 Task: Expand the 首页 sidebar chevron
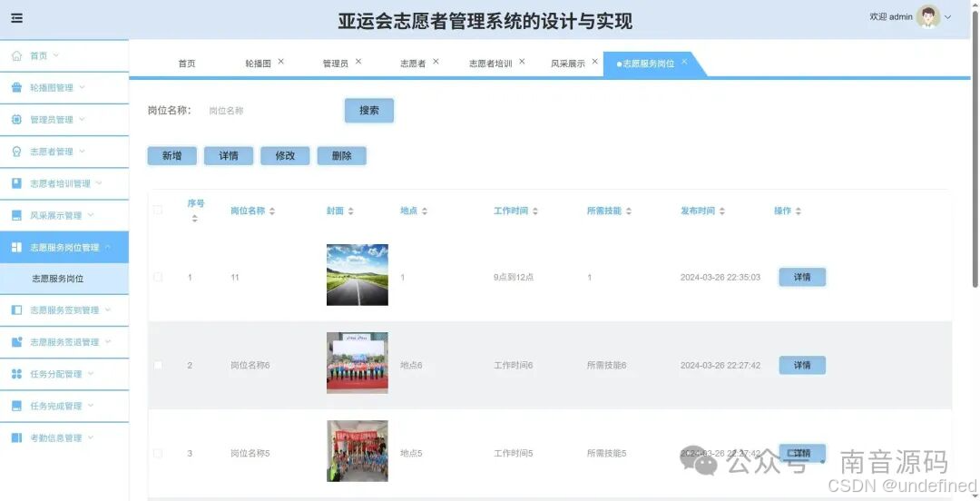click(x=55, y=55)
